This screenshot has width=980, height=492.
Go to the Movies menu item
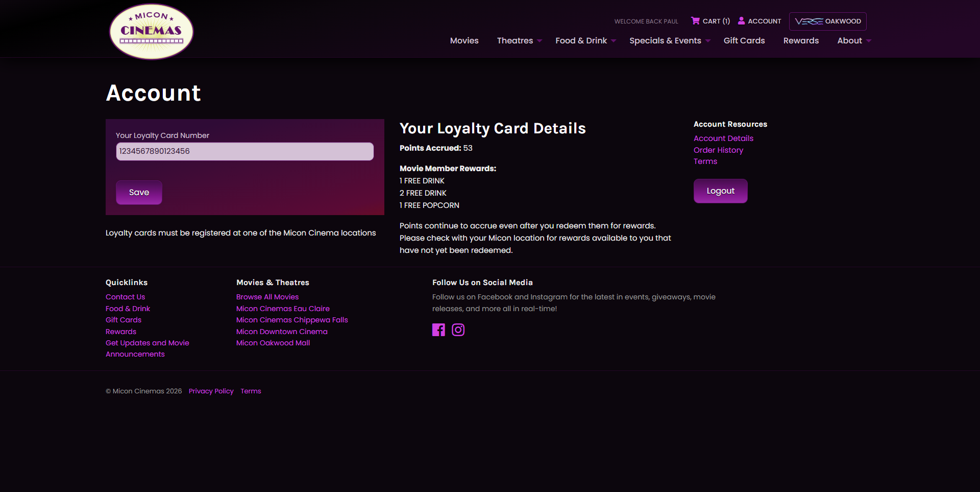[x=464, y=41]
